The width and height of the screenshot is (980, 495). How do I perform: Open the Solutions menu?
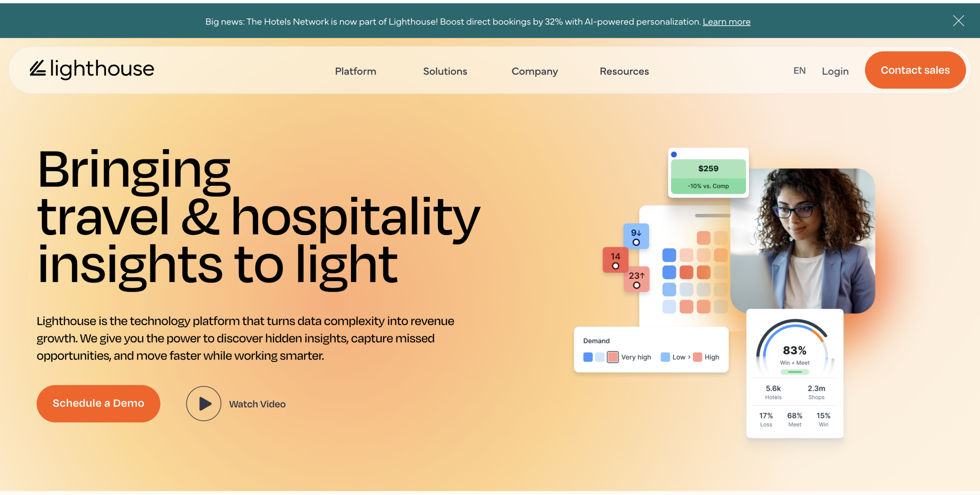click(445, 71)
